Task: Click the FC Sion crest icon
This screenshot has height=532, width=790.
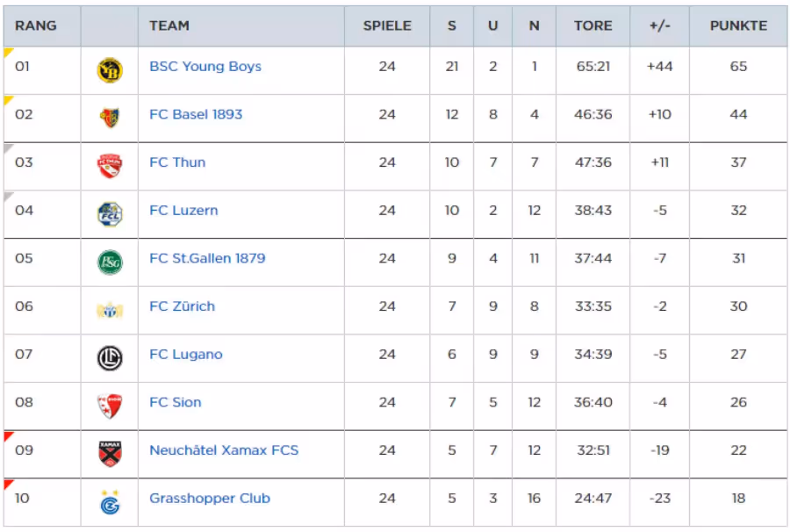Action: pyautogui.click(x=110, y=406)
